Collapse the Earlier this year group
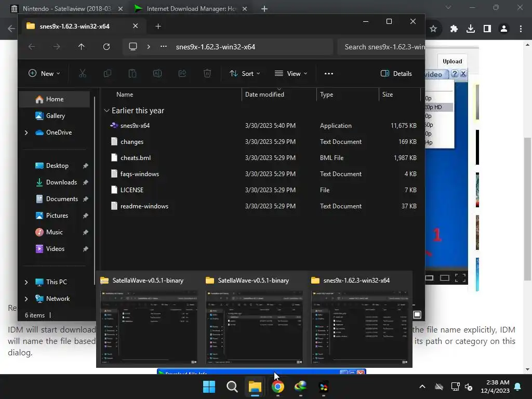 point(107,110)
